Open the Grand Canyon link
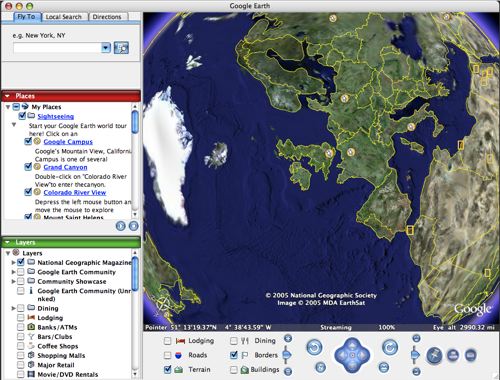The image size is (500, 380). [x=65, y=167]
